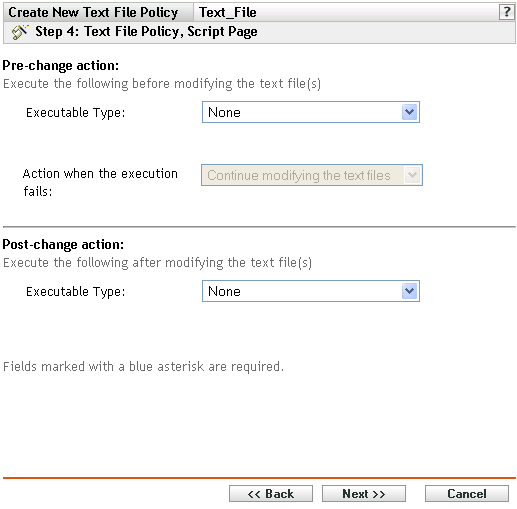The width and height of the screenshot is (517, 509).
Task: Return to the previous step with << Back
Action: point(271,494)
